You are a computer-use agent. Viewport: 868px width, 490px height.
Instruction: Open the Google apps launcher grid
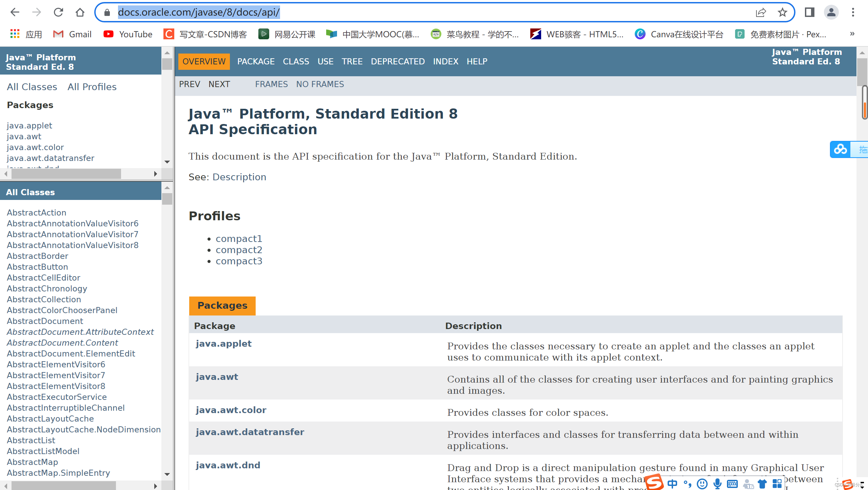14,34
